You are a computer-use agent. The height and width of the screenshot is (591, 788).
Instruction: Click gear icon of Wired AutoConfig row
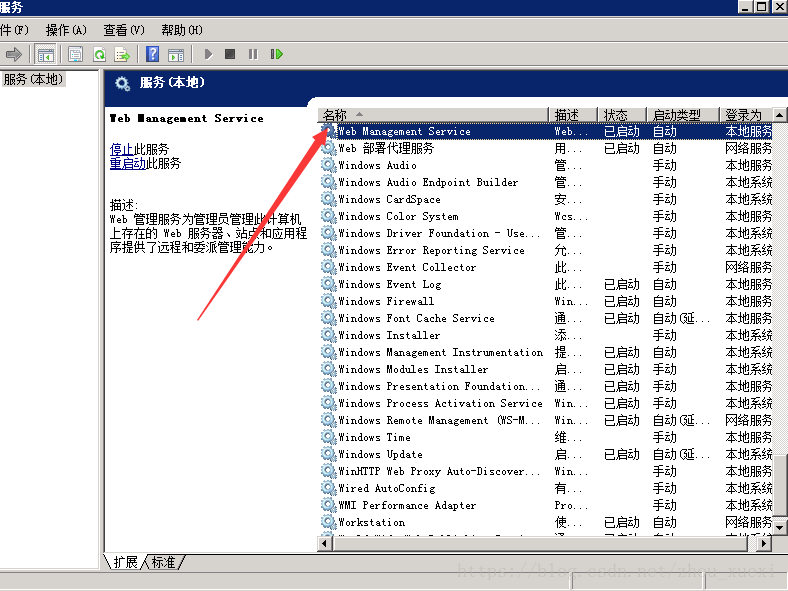[x=329, y=487]
